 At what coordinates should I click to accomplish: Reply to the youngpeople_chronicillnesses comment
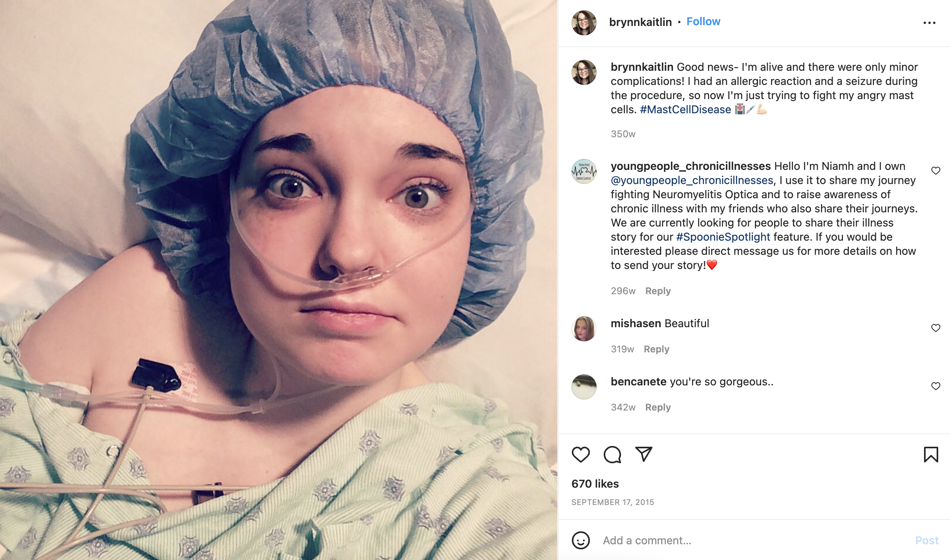(x=658, y=291)
